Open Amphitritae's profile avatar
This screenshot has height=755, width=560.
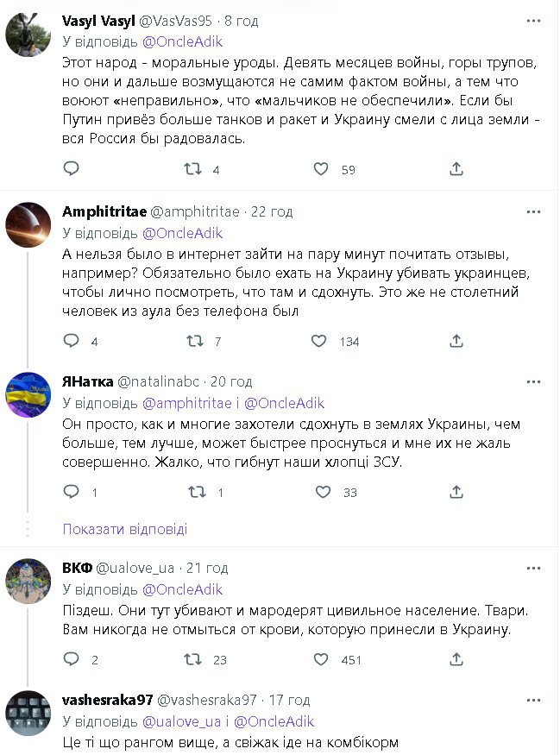click(28, 225)
